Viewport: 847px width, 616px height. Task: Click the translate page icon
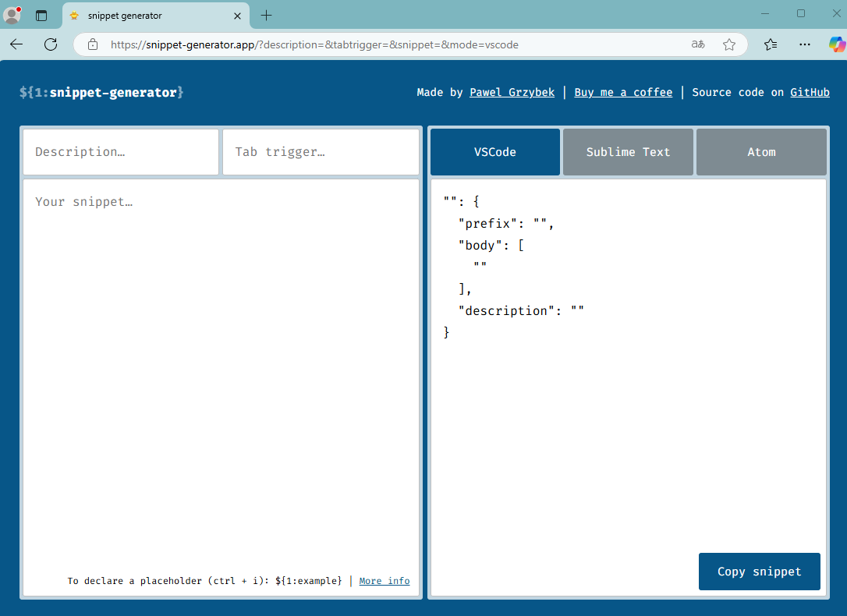coord(698,44)
